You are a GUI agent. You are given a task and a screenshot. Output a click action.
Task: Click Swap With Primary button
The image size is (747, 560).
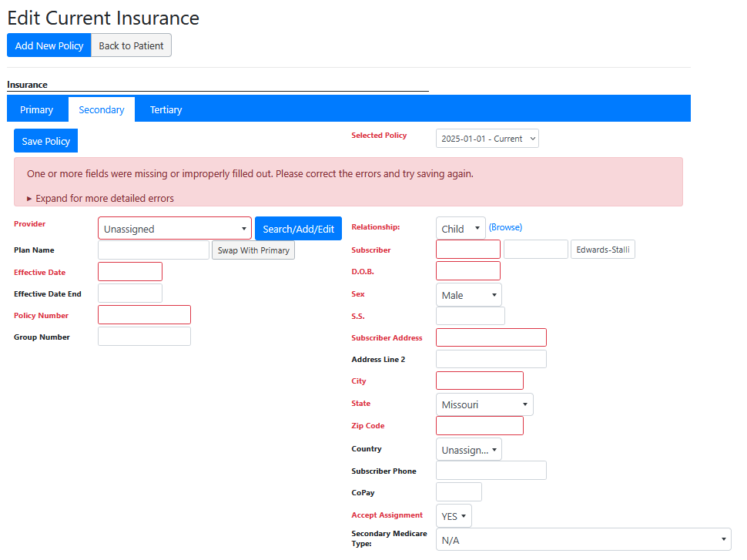coord(253,250)
